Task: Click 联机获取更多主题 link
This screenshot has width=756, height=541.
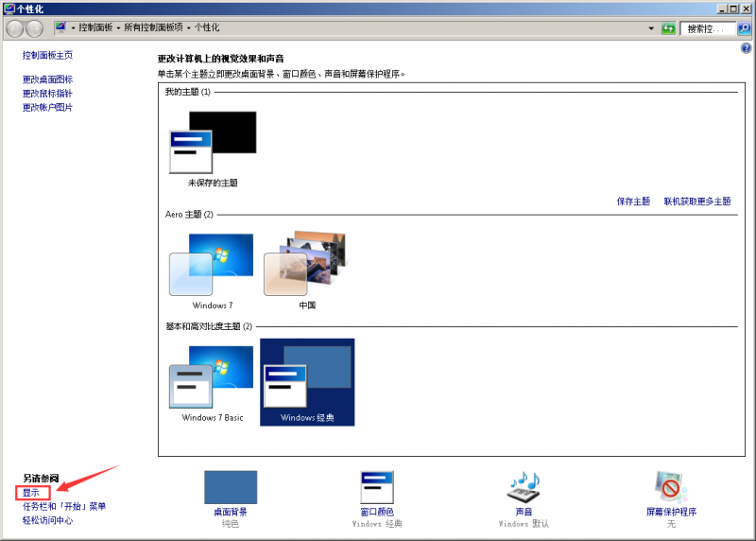Action: (697, 201)
